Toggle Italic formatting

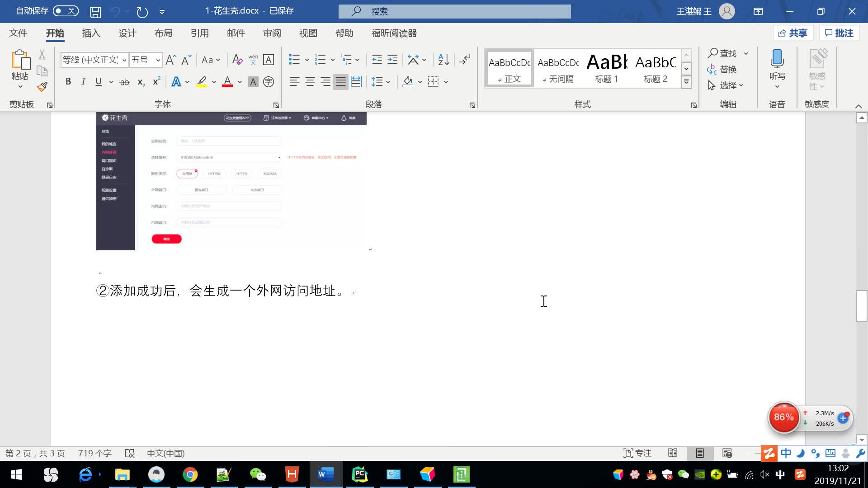[x=83, y=82]
